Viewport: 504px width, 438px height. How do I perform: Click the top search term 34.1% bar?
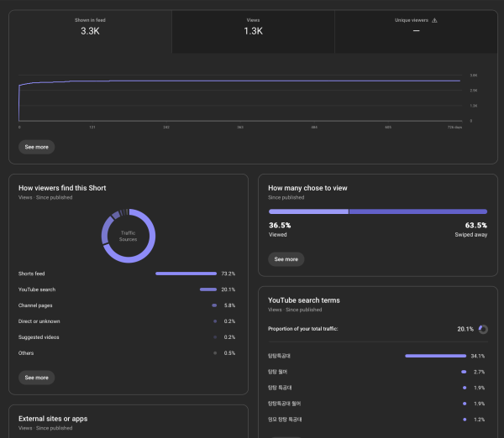(x=435, y=356)
